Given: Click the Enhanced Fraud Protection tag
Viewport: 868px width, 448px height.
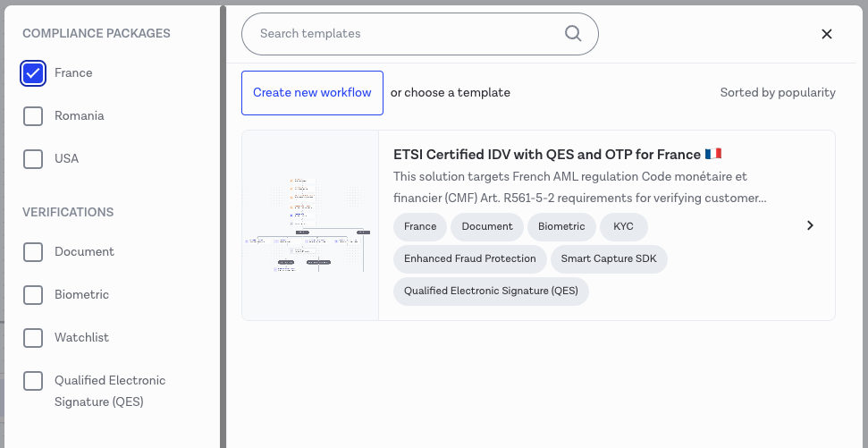Looking at the screenshot, I should (470, 259).
